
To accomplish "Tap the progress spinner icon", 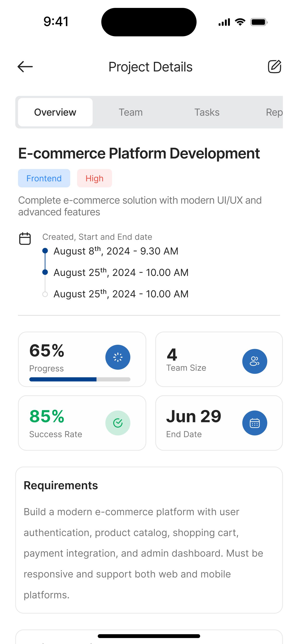I will [118, 357].
